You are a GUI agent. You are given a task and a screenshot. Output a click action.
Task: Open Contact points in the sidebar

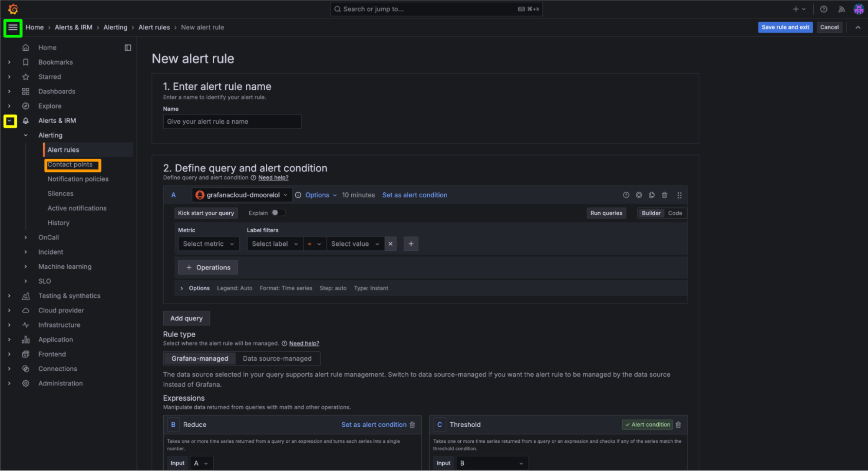(70, 165)
